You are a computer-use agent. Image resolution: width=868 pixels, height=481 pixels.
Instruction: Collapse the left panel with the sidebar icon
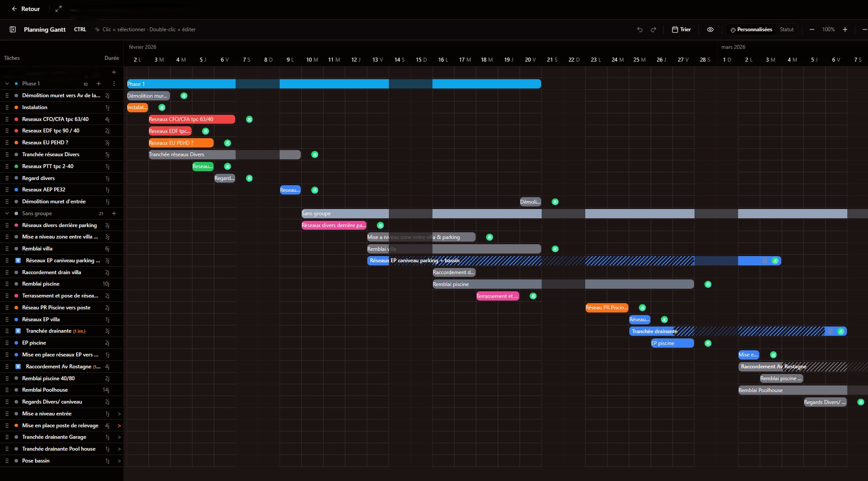pyautogui.click(x=12, y=29)
